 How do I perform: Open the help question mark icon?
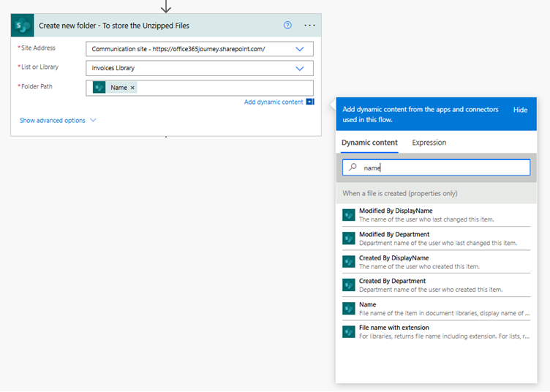(x=287, y=26)
